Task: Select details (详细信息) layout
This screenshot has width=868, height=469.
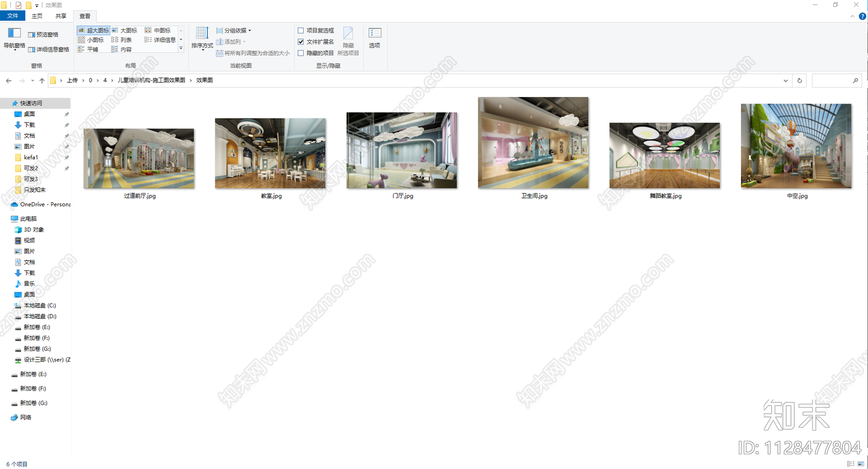Action: [160, 40]
